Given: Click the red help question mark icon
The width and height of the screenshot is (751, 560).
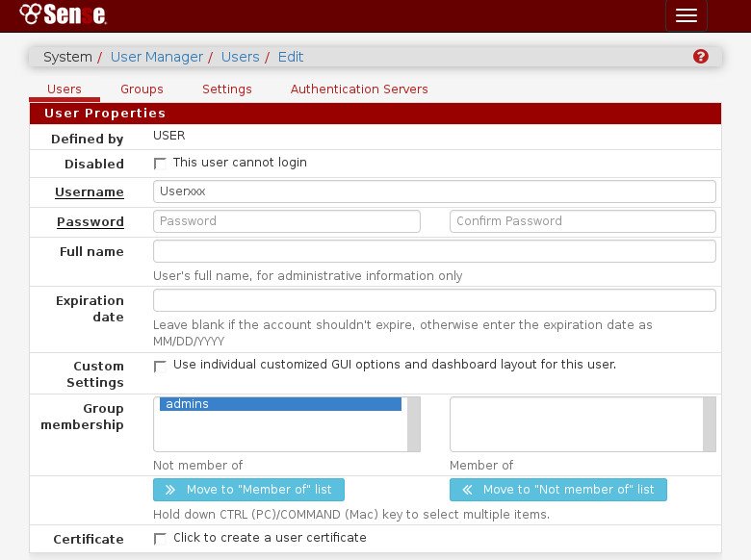Looking at the screenshot, I should click(x=701, y=57).
